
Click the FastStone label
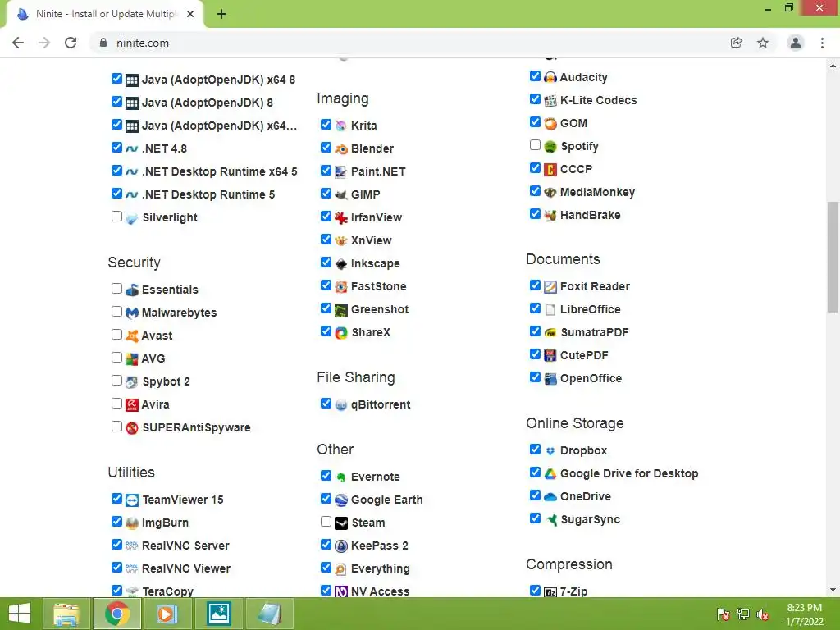[x=379, y=286]
